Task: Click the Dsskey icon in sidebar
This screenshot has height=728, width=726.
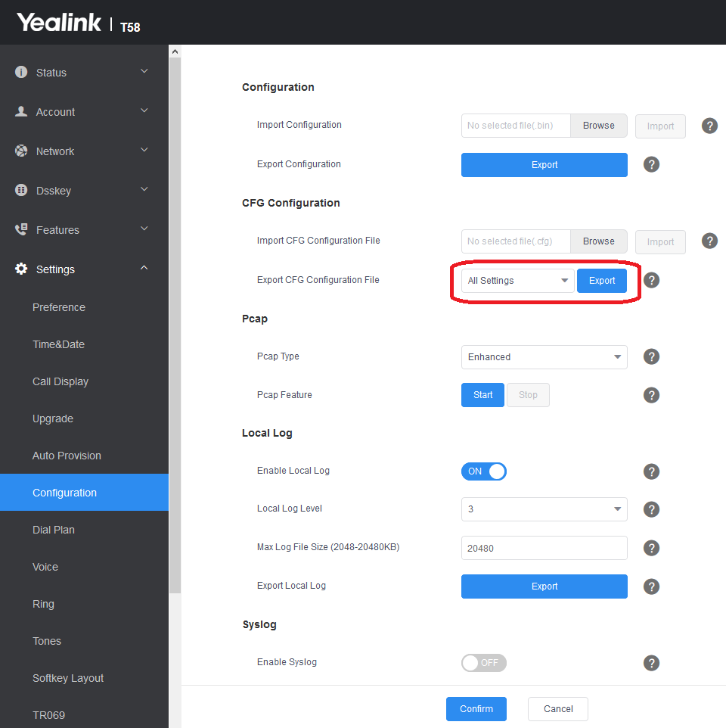Action: coord(21,191)
